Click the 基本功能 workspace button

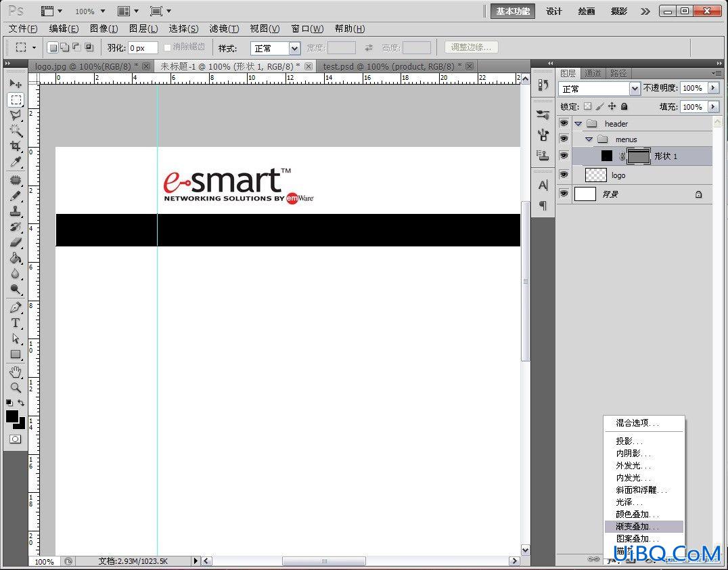click(513, 11)
